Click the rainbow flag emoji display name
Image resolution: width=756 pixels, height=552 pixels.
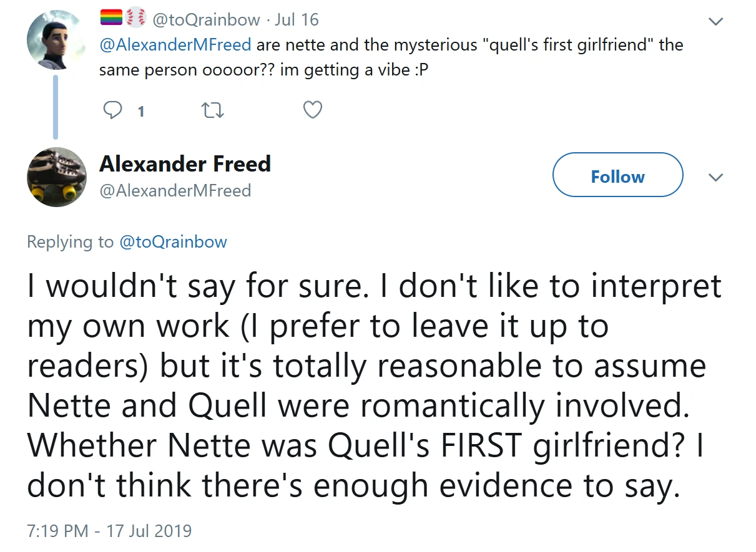point(111,20)
